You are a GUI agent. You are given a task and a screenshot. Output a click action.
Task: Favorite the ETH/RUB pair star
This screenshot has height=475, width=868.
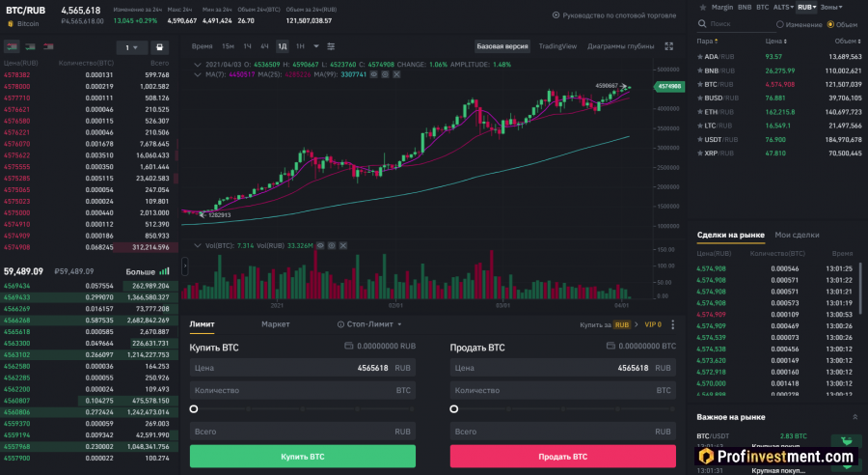pyautogui.click(x=700, y=112)
